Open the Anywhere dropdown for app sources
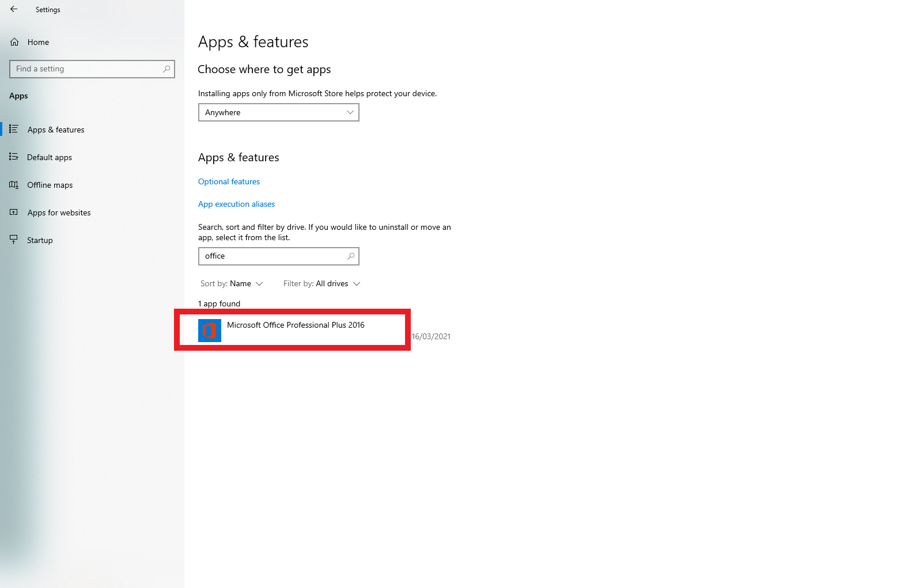The image size is (908, 588). pos(278,112)
